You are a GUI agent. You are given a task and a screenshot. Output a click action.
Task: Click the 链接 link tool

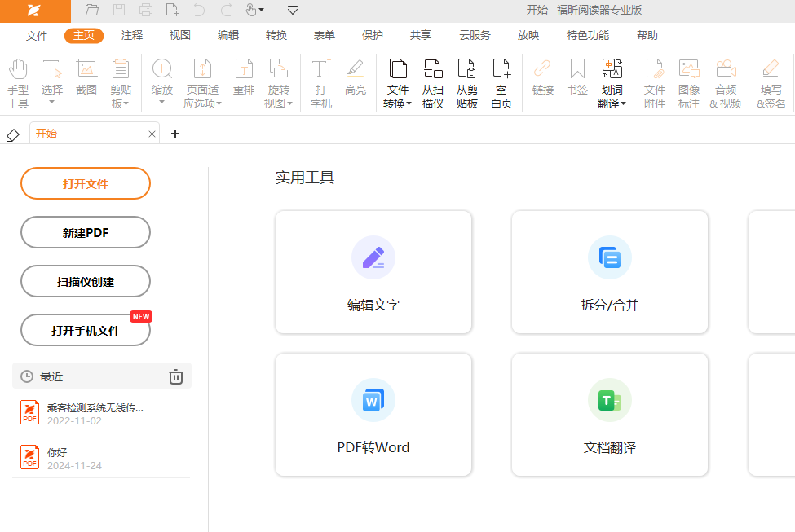(542, 77)
